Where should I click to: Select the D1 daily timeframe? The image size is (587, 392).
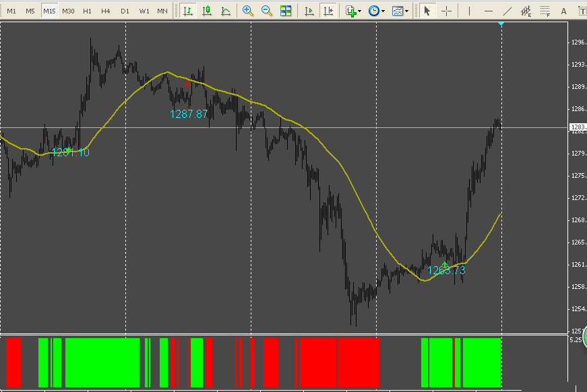[x=125, y=11]
